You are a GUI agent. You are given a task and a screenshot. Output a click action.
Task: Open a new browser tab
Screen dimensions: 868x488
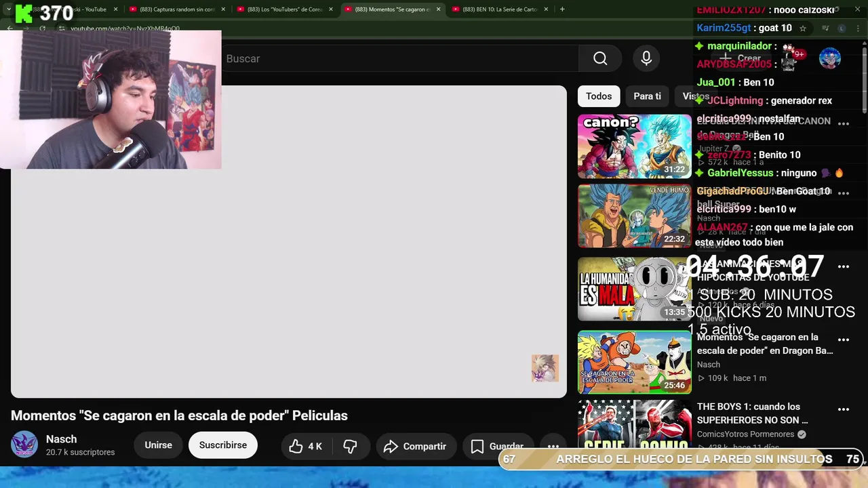pos(562,9)
